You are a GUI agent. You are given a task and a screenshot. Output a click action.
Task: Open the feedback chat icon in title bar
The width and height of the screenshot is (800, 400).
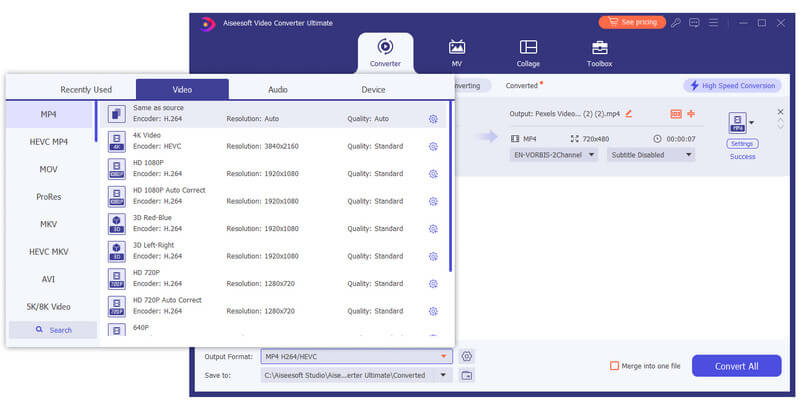pos(694,23)
